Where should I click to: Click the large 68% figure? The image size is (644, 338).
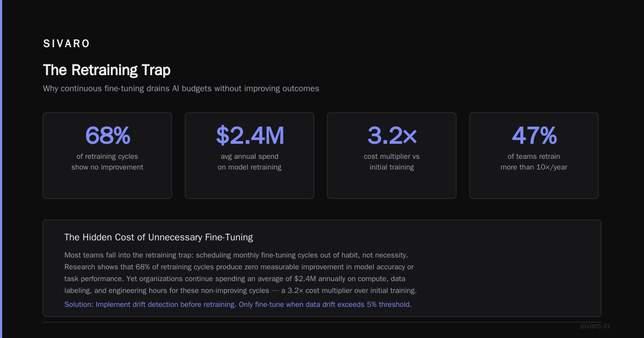[107, 136]
